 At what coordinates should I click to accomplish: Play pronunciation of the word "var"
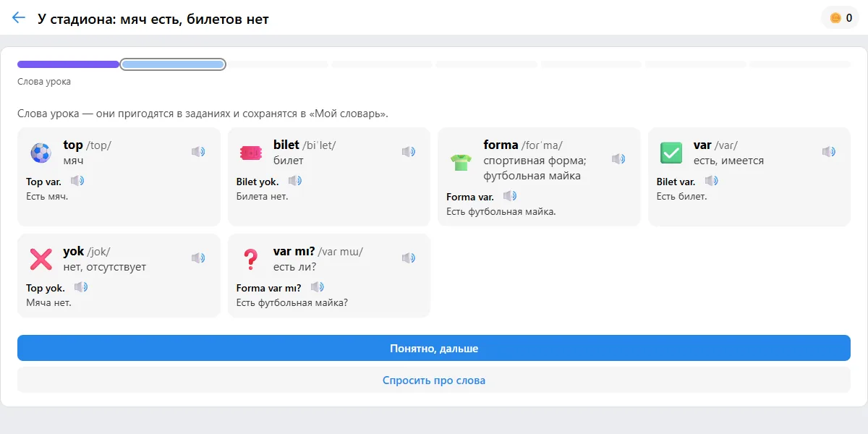coord(829,152)
